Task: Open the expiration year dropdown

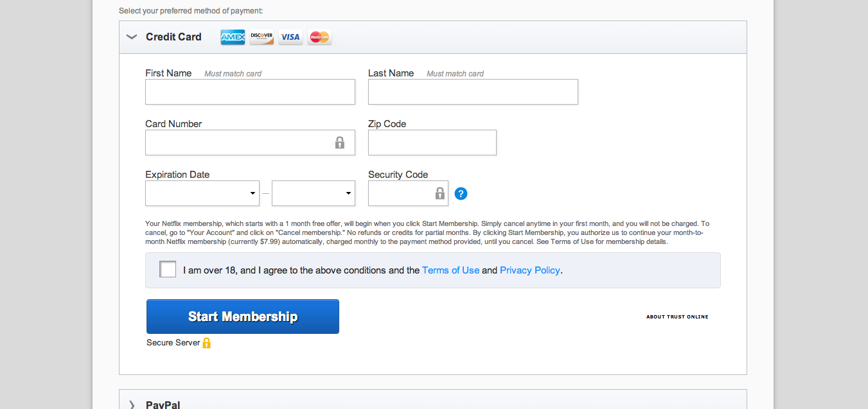Action: pyautogui.click(x=314, y=193)
